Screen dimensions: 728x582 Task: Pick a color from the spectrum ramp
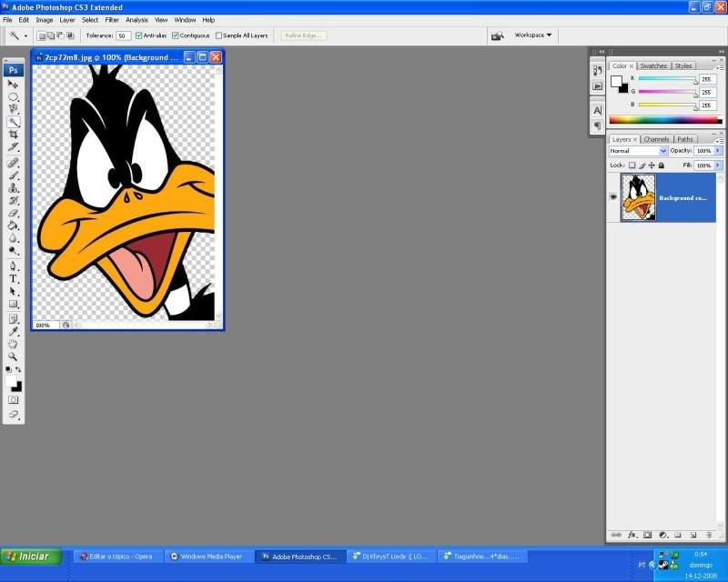click(666, 120)
